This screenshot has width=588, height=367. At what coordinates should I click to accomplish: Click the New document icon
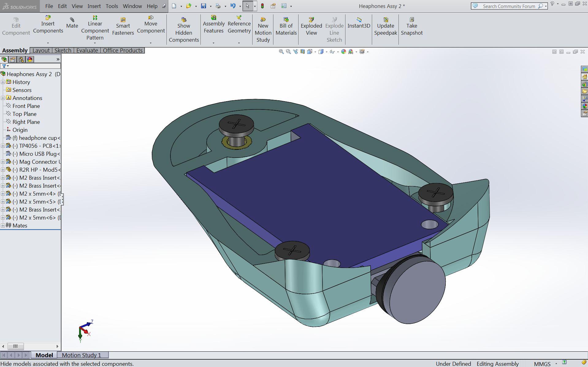[x=174, y=6]
